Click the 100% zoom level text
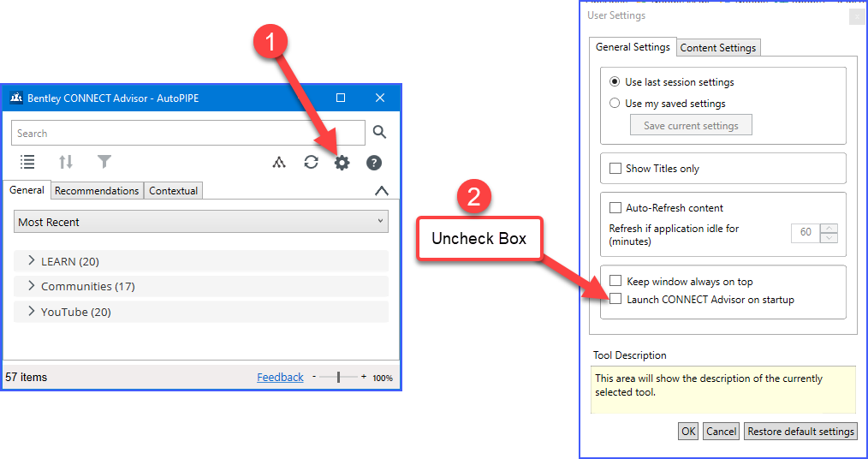 [383, 379]
